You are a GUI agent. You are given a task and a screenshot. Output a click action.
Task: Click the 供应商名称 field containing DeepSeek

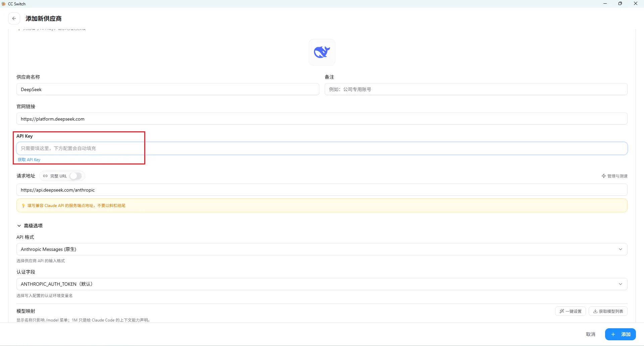(168, 89)
